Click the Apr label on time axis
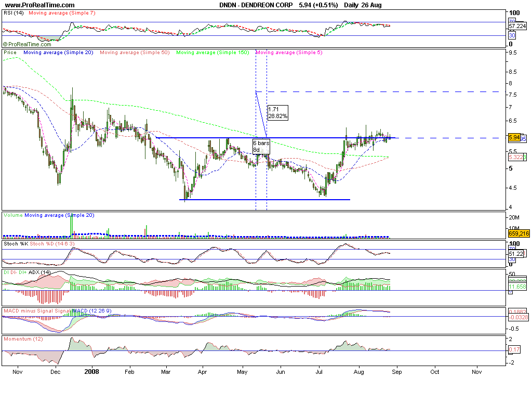This screenshot has height=416, width=532. pyautogui.click(x=202, y=372)
